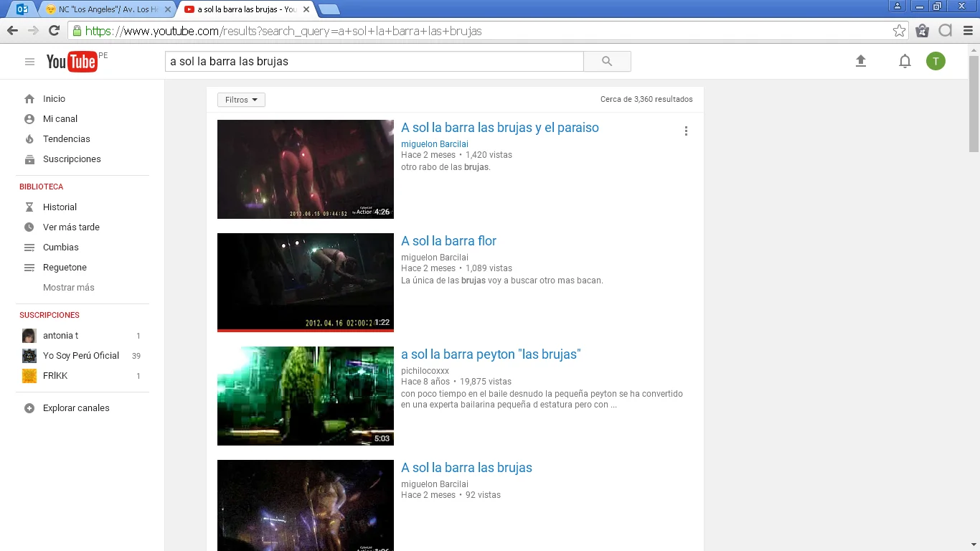The height and width of the screenshot is (551, 980).
Task: Click the upload video icon
Action: pyautogui.click(x=861, y=62)
